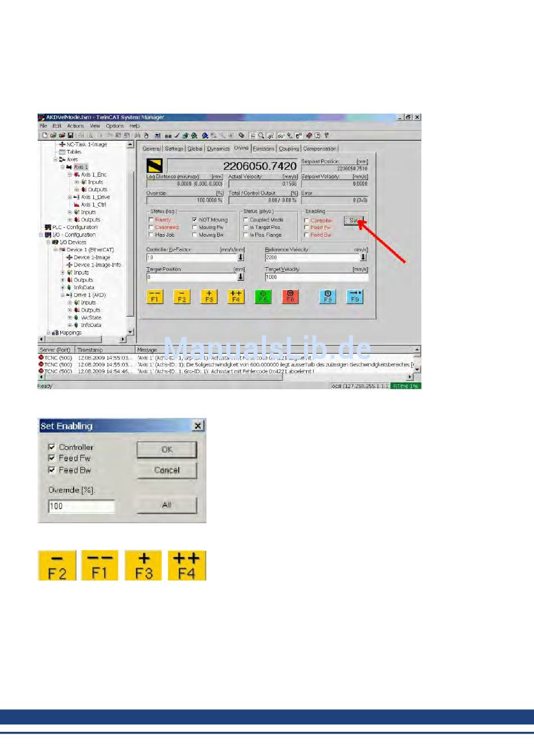The image size is (534, 756).
Task: Click the Save (floppy disk) toolbar icon
Action: pyautogui.click(x=71, y=136)
